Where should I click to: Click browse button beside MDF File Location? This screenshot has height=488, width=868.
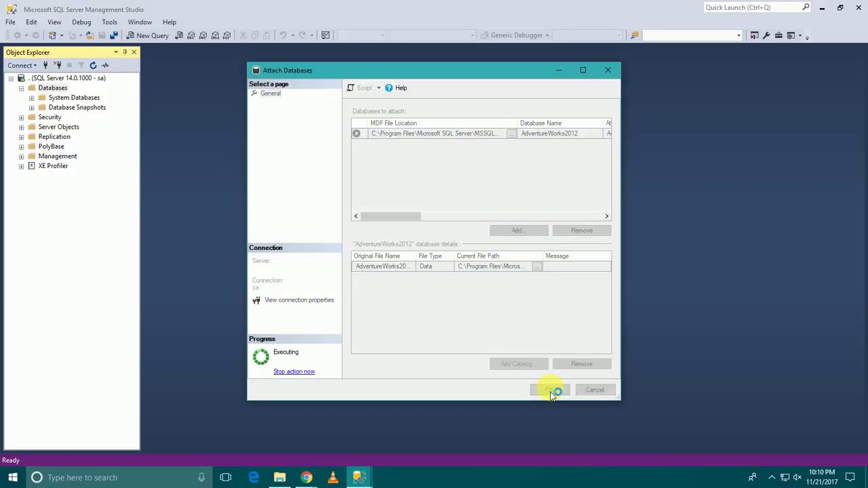[x=511, y=134]
